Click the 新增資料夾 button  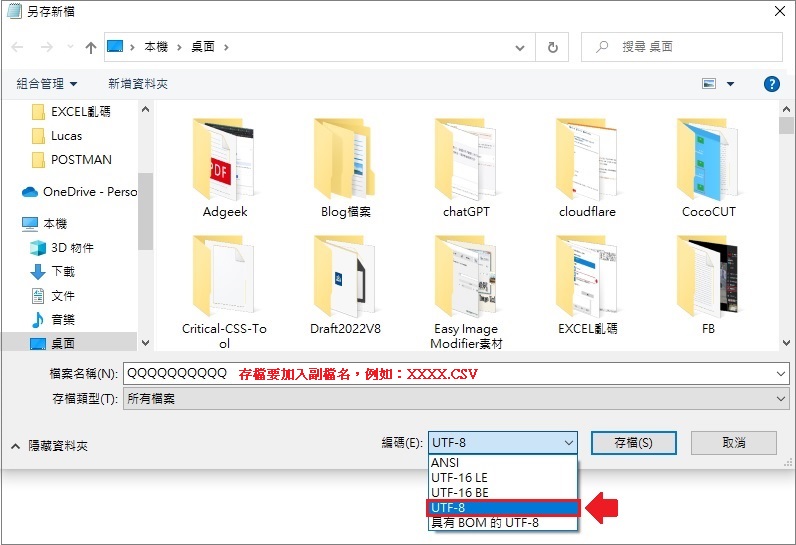pyautogui.click(x=138, y=84)
